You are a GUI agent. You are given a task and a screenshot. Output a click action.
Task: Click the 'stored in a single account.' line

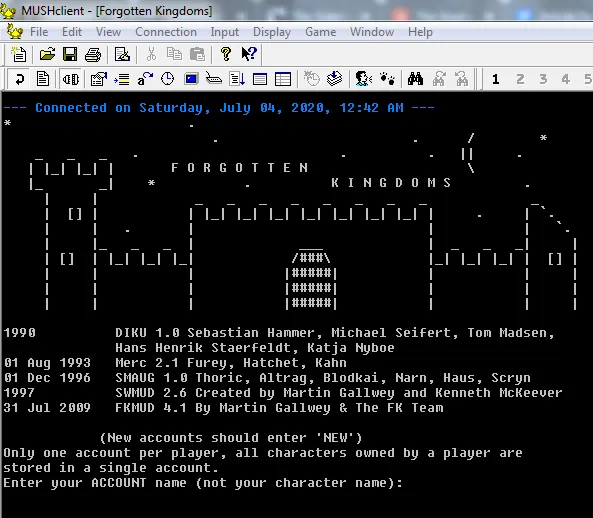(x=111, y=468)
